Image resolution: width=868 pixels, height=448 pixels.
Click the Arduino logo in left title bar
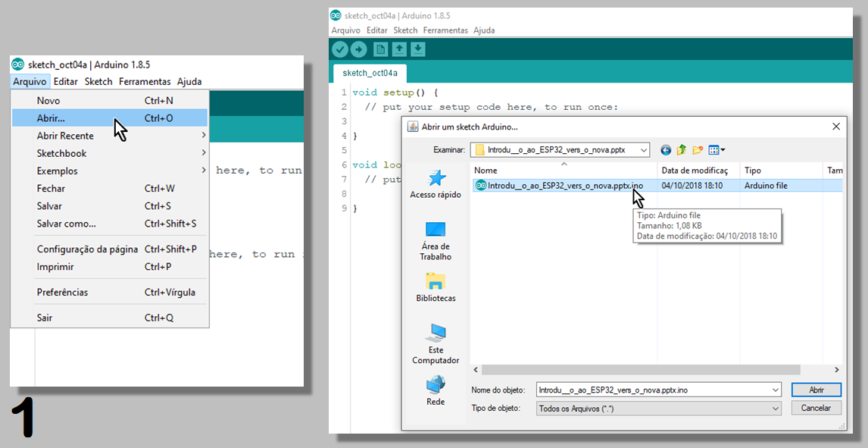17,64
